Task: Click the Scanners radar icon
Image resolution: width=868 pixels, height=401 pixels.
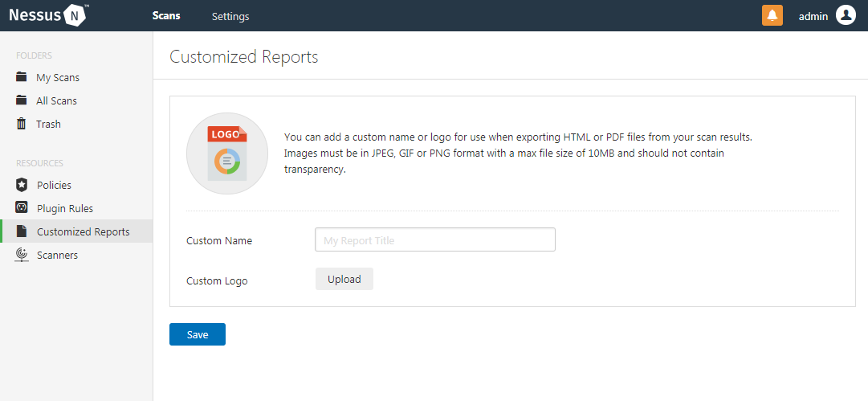Action: [22, 255]
